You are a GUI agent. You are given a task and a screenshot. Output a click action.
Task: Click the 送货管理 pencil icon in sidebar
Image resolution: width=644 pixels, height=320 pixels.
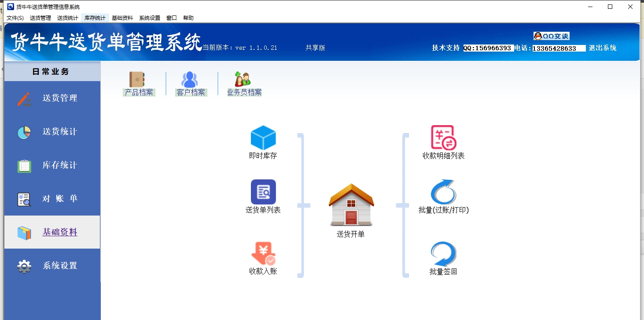(x=24, y=99)
